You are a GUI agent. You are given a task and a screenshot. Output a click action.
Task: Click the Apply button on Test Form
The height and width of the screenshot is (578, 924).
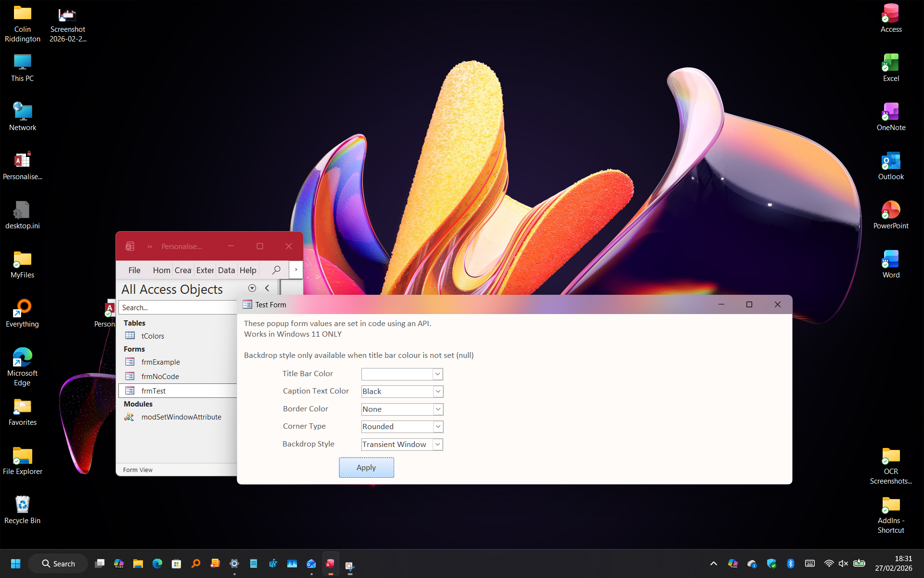coord(366,468)
